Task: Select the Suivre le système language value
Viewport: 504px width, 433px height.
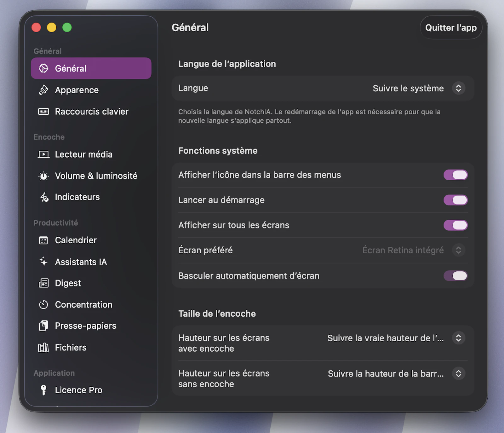Action: (408, 88)
